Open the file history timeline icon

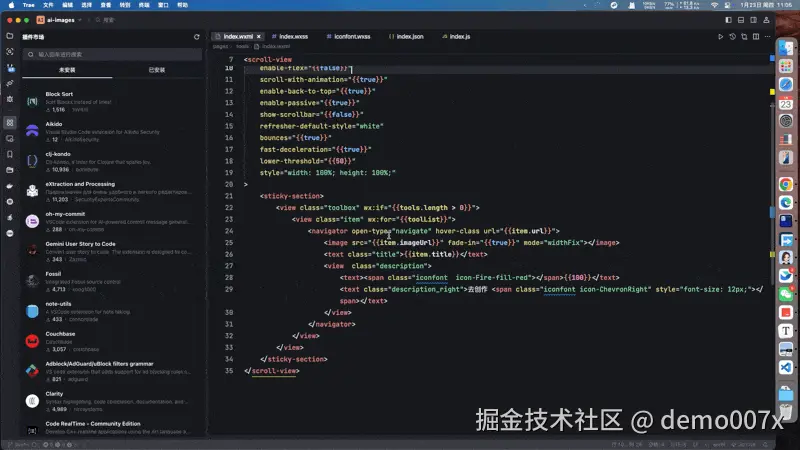[732, 37]
